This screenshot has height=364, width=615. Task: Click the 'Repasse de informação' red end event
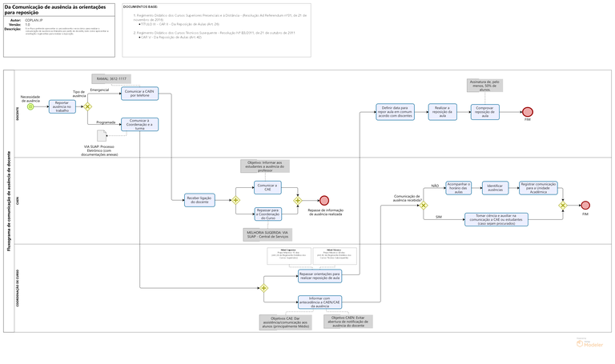(324, 200)
